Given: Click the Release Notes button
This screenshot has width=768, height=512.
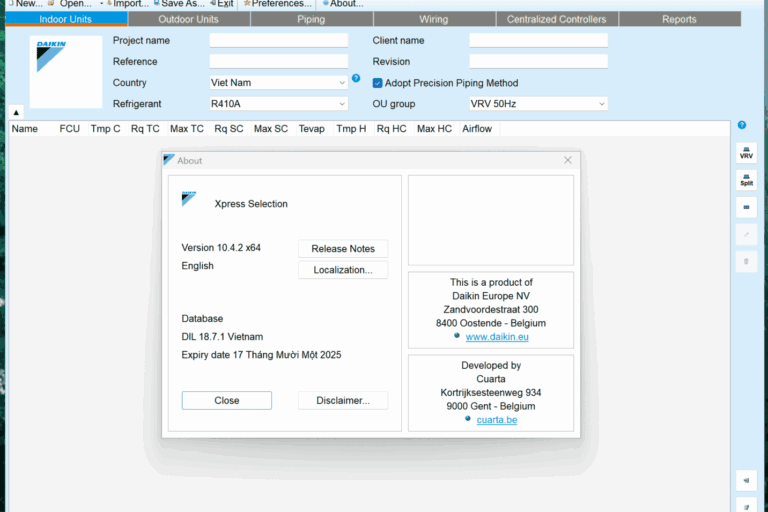Looking at the screenshot, I should click(343, 248).
